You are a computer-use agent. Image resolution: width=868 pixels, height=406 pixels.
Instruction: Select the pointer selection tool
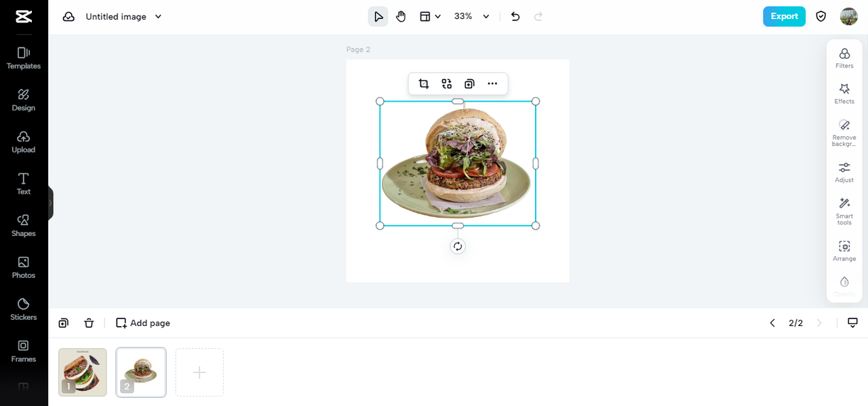click(x=378, y=17)
